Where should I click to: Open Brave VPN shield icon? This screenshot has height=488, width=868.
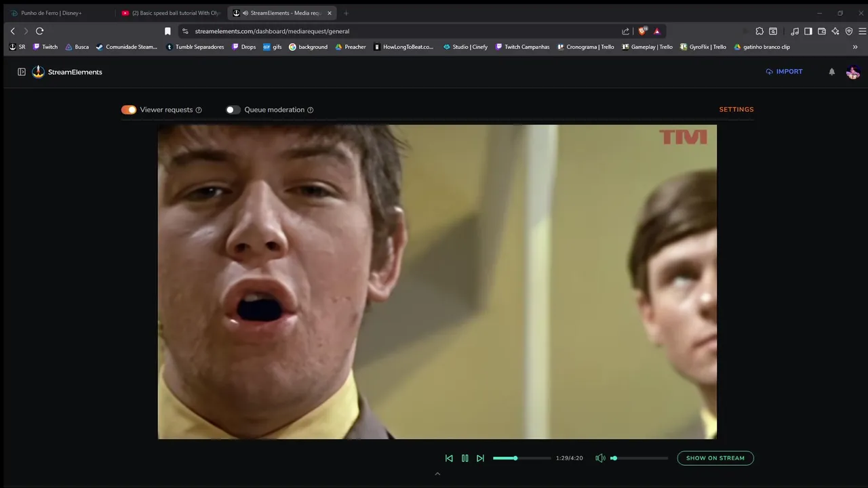point(849,31)
